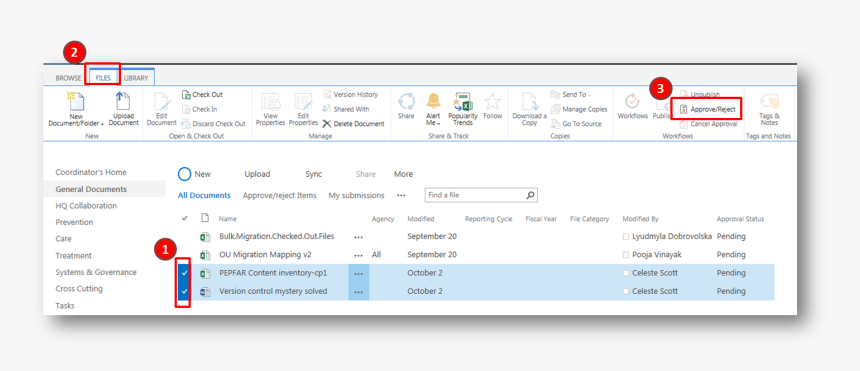Click the New plus circle button
860x371 pixels.
click(x=184, y=174)
